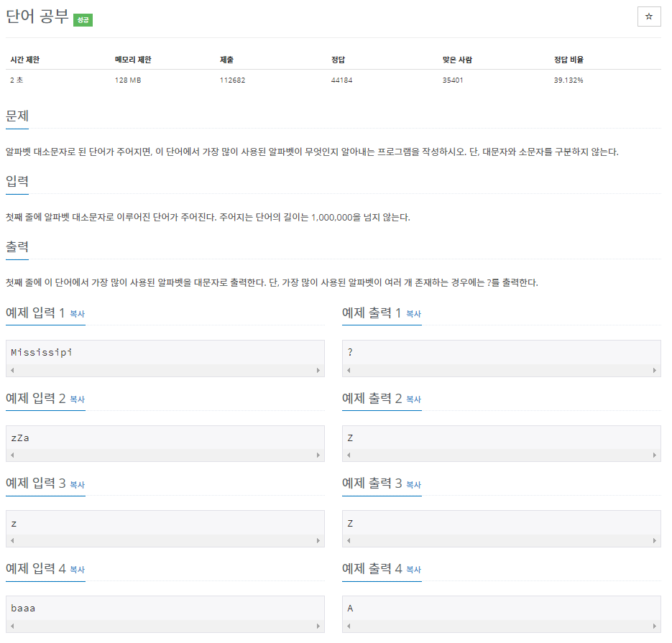Click left scroll arrow under zZa input

coord(12,455)
